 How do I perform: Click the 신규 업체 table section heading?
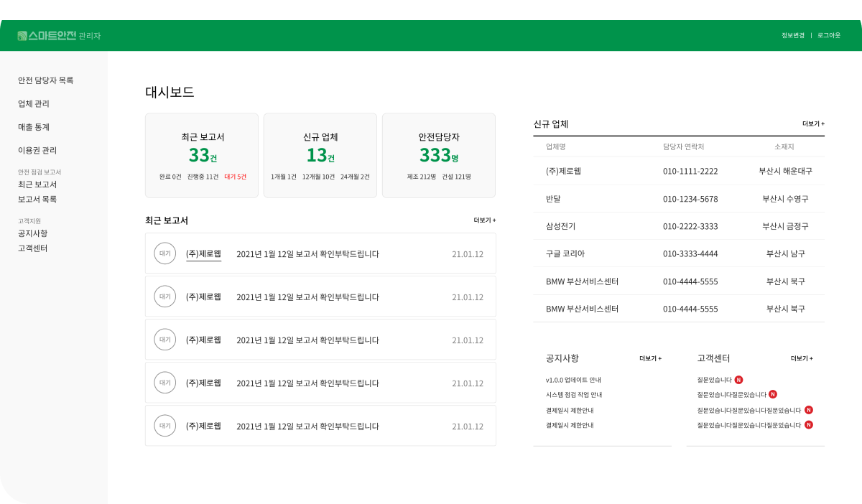tap(551, 123)
